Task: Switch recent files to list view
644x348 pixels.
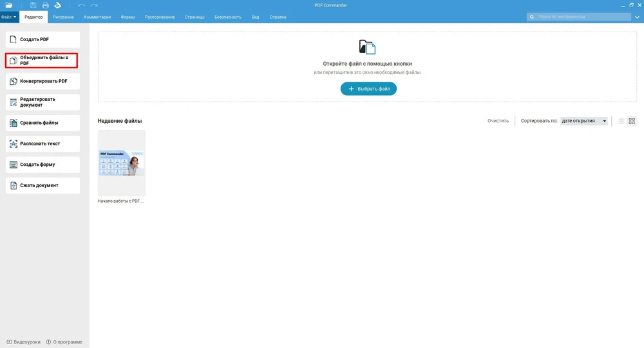Action: pos(621,121)
